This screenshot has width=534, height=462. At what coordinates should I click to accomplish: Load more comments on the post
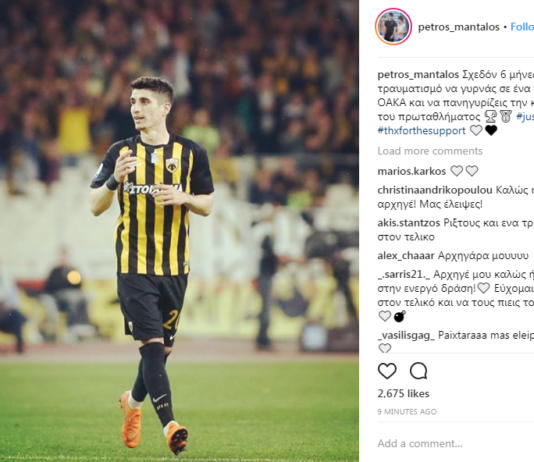coord(430,151)
